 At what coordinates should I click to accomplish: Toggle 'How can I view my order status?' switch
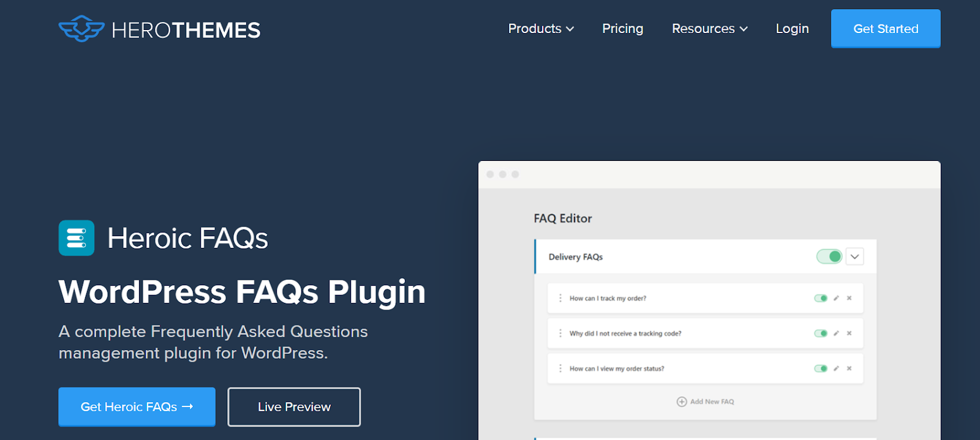(x=821, y=368)
